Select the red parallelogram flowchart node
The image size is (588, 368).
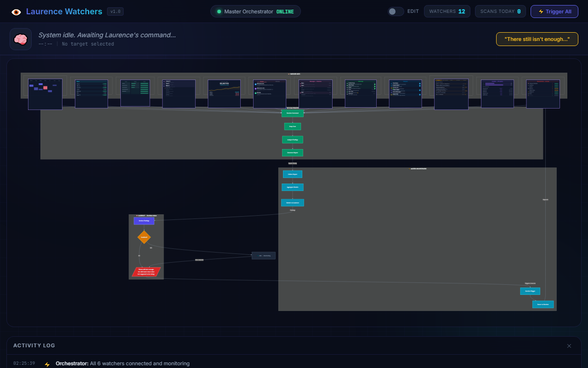click(x=146, y=272)
